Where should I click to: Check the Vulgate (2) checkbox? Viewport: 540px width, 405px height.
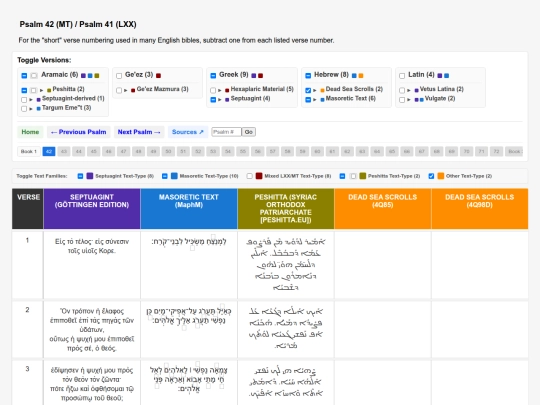point(402,100)
